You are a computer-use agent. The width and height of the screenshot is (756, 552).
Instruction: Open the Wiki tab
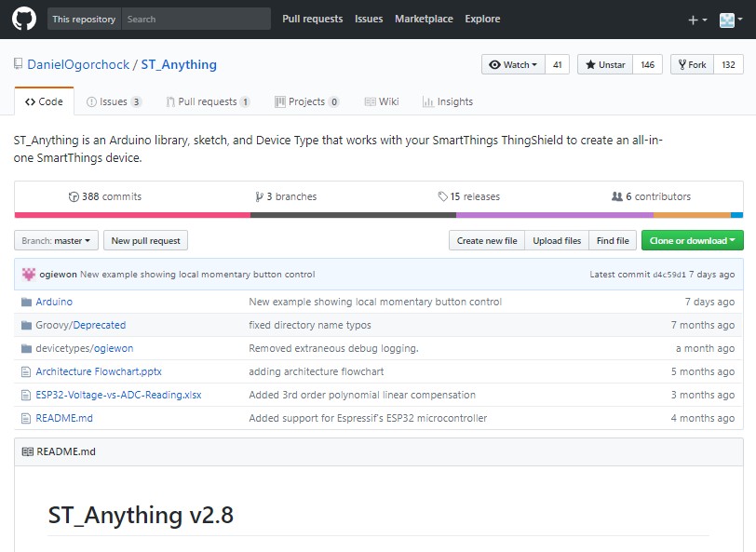[x=382, y=101]
